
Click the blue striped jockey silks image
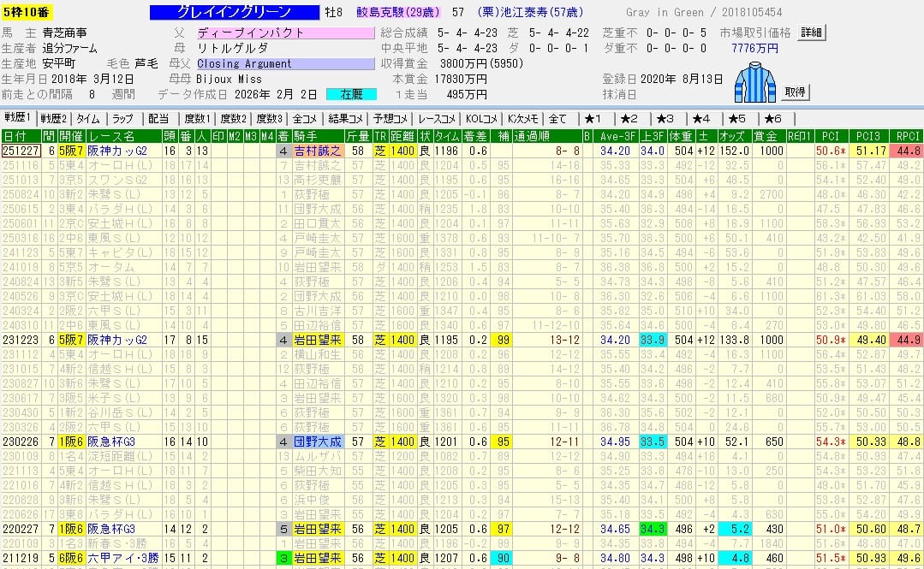click(754, 81)
